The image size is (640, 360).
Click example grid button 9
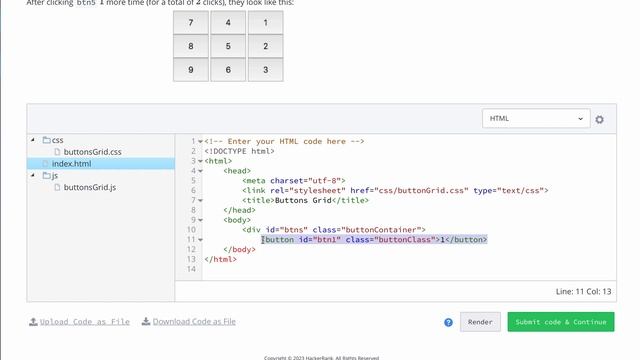191,70
